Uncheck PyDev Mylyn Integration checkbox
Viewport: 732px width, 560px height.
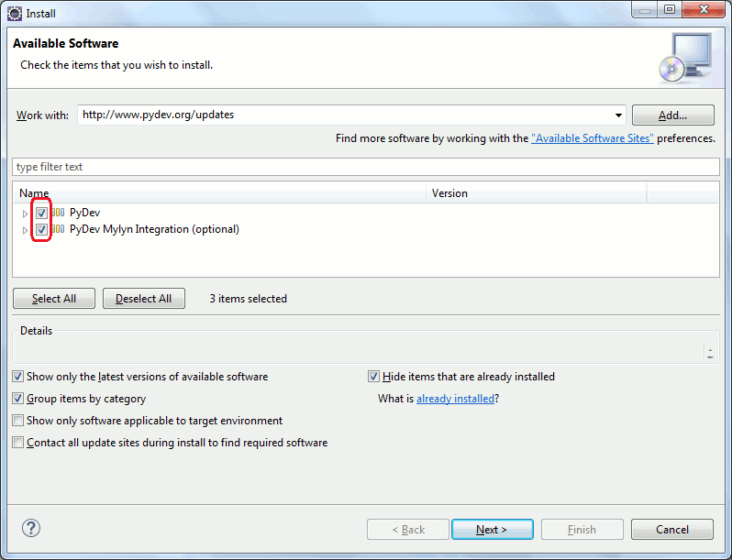point(41,229)
